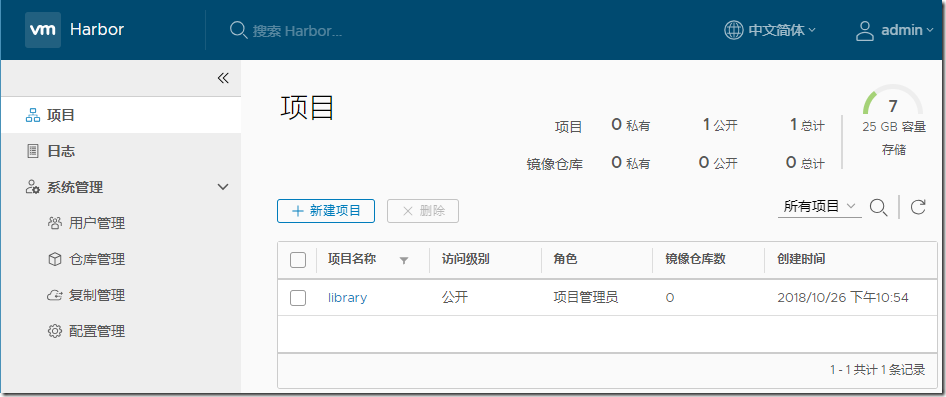
Task: Sort by 项目名称 column header
Action: pos(352,259)
